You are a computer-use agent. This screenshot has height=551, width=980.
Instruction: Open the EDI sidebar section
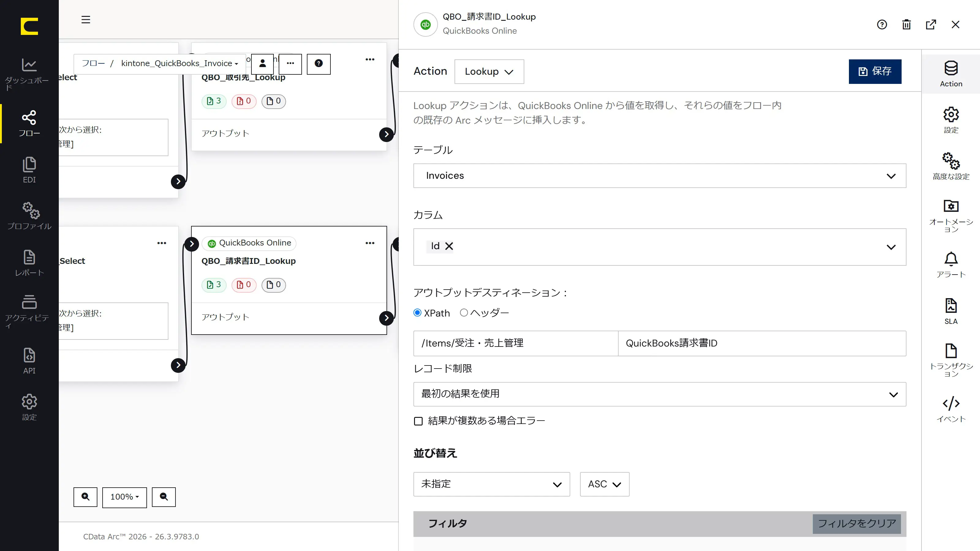click(x=29, y=170)
